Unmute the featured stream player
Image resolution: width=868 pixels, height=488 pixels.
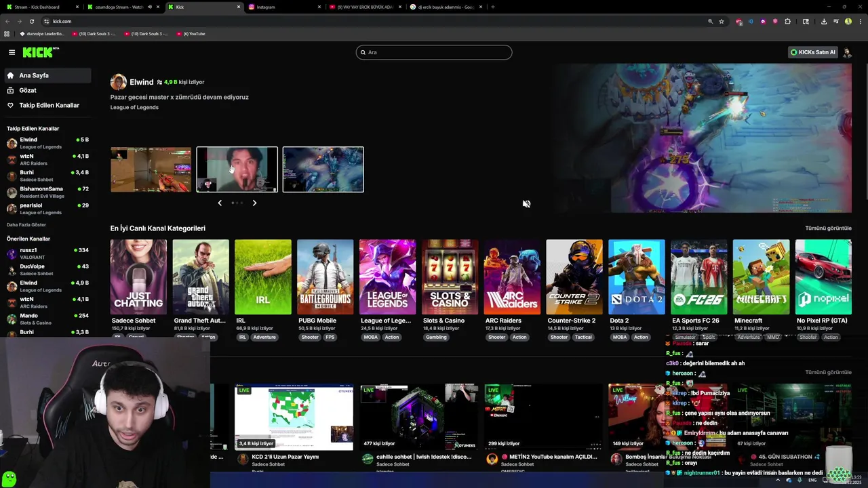(x=526, y=204)
